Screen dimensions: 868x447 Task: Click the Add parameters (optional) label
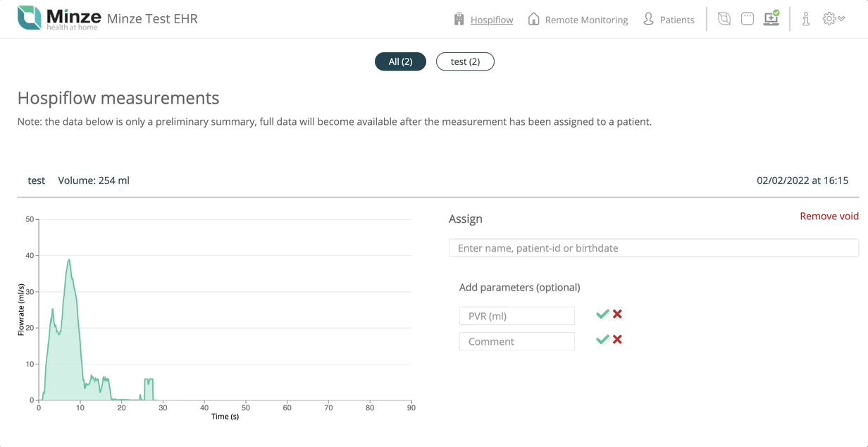(519, 288)
